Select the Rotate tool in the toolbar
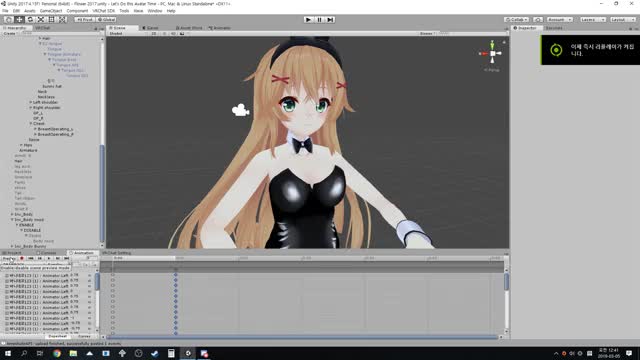Image resolution: width=640 pixels, height=360 pixels. [x=30, y=20]
